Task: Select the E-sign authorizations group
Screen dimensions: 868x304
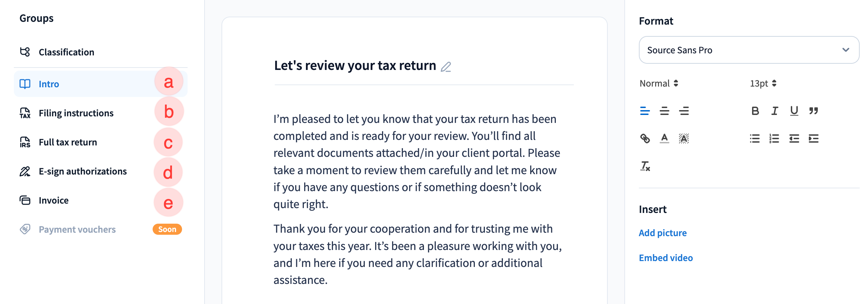Action: click(x=83, y=171)
